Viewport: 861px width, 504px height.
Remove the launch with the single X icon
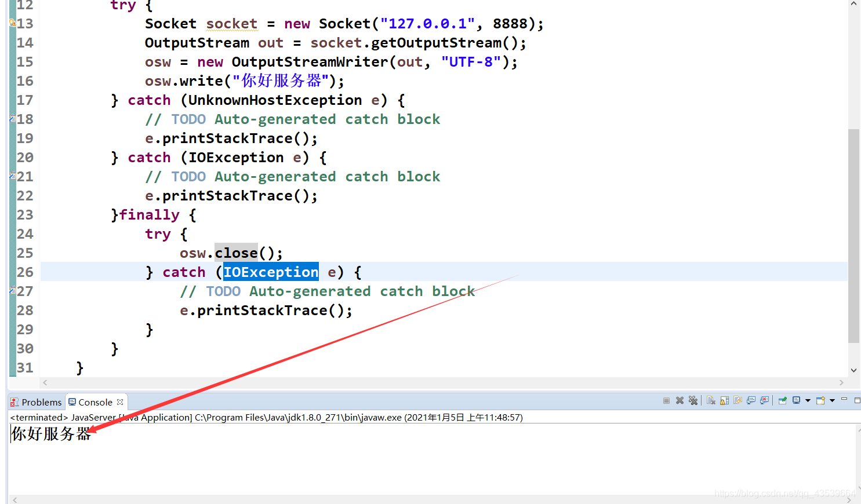click(x=680, y=401)
